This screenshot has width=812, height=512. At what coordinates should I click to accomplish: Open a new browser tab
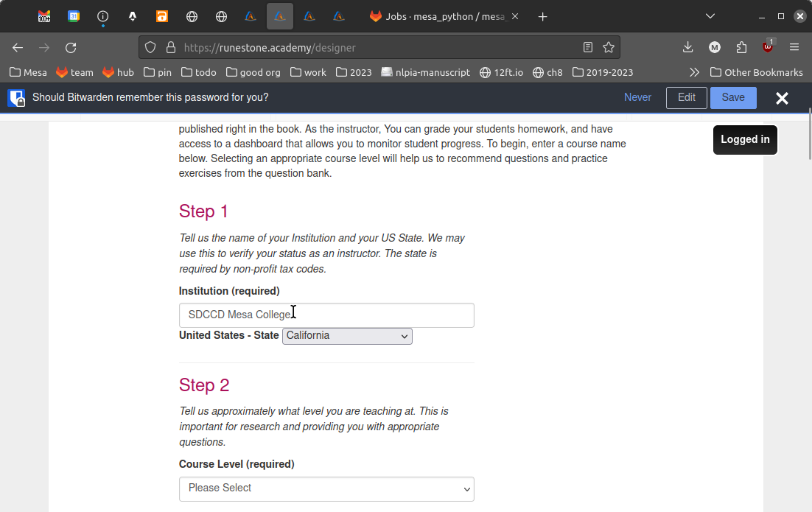click(x=542, y=16)
